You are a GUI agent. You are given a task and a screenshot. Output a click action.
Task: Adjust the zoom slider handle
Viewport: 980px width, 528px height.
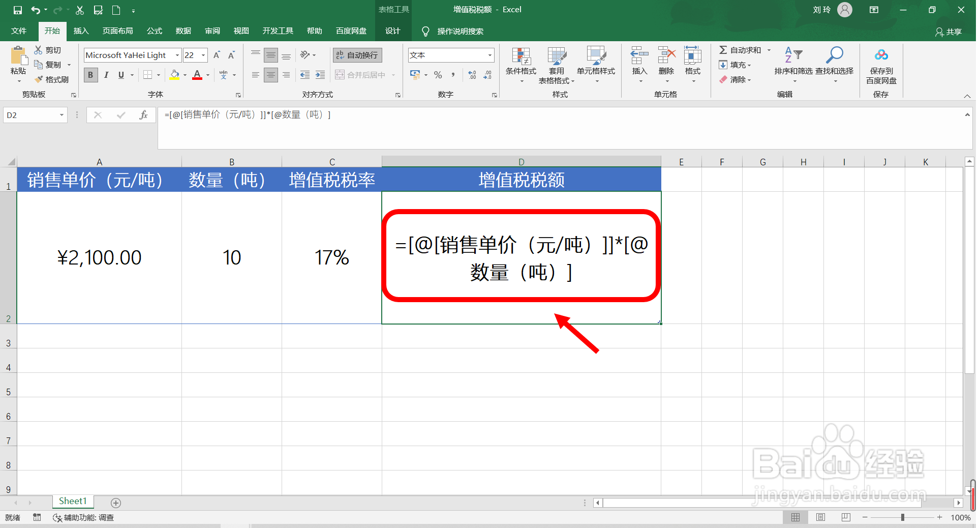coord(903,517)
